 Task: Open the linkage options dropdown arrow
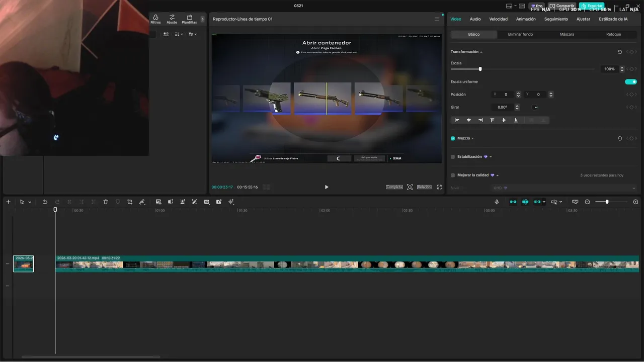click(544, 202)
